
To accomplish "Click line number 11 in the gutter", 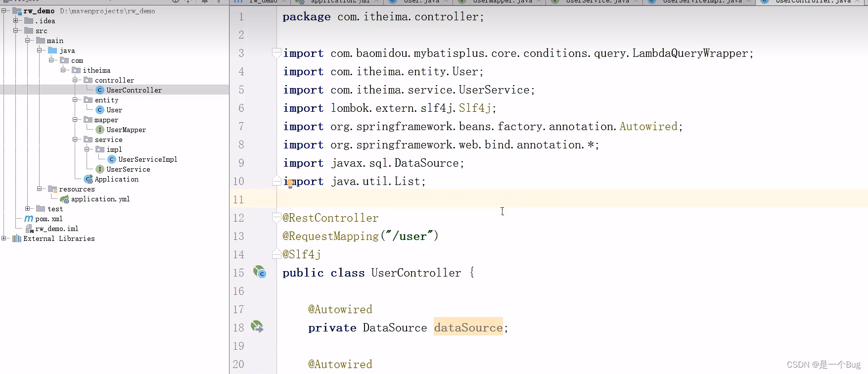I will pyautogui.click(x=238, y=199).
